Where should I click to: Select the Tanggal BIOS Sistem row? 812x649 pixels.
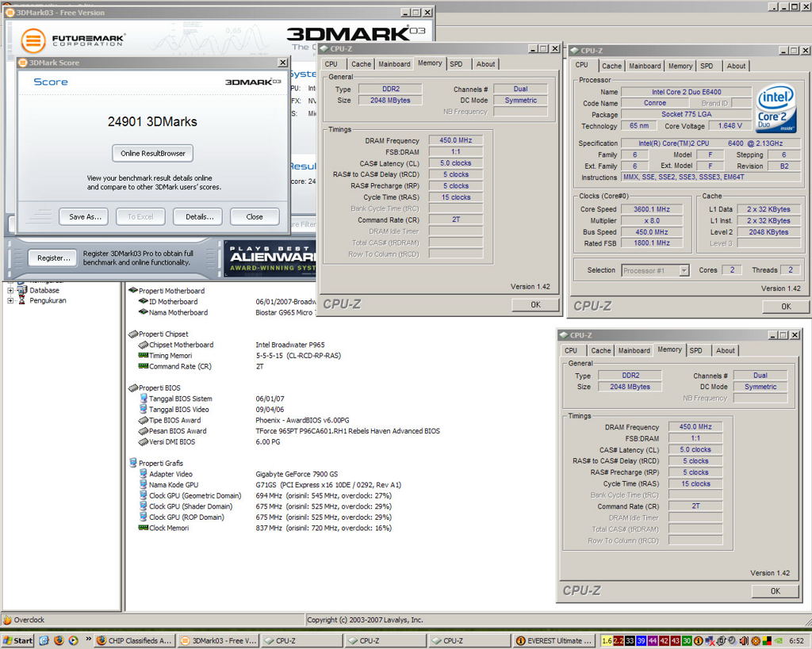pyautogui.click(x=212, y=399)
